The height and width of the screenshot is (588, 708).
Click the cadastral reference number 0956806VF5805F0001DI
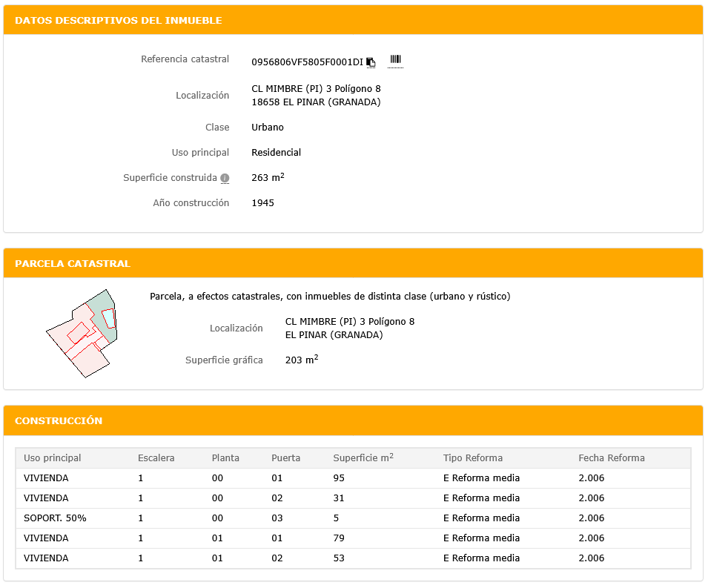[x=307, y=62]
